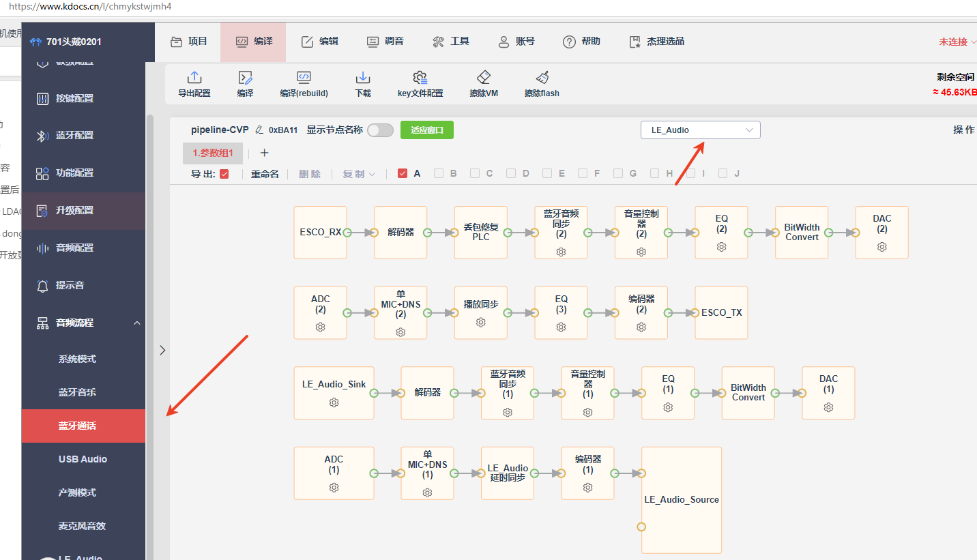Check the parameter group B checkbox
The image size is (977, 560).
point(439,173)
